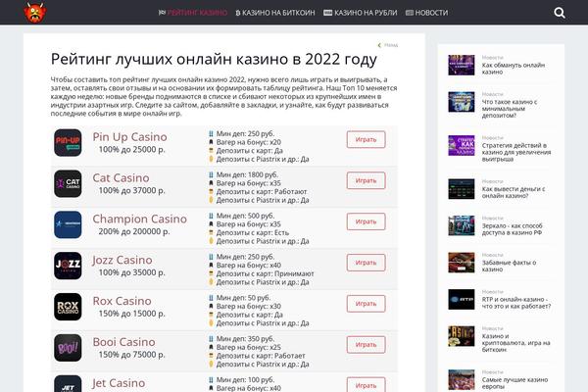This screenshot has width=588, height=392.
Task: Click the red devil site logo
Action: click(35, 13)
